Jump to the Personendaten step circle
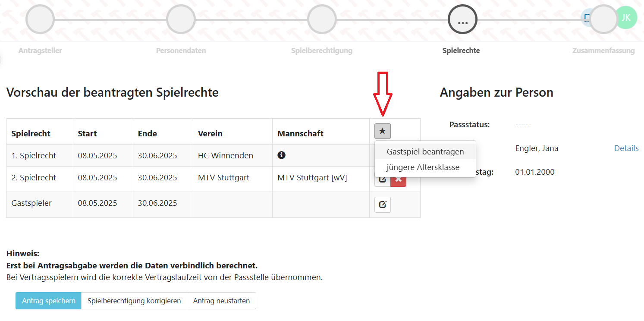Screen dimensions: 644x321 181,19
